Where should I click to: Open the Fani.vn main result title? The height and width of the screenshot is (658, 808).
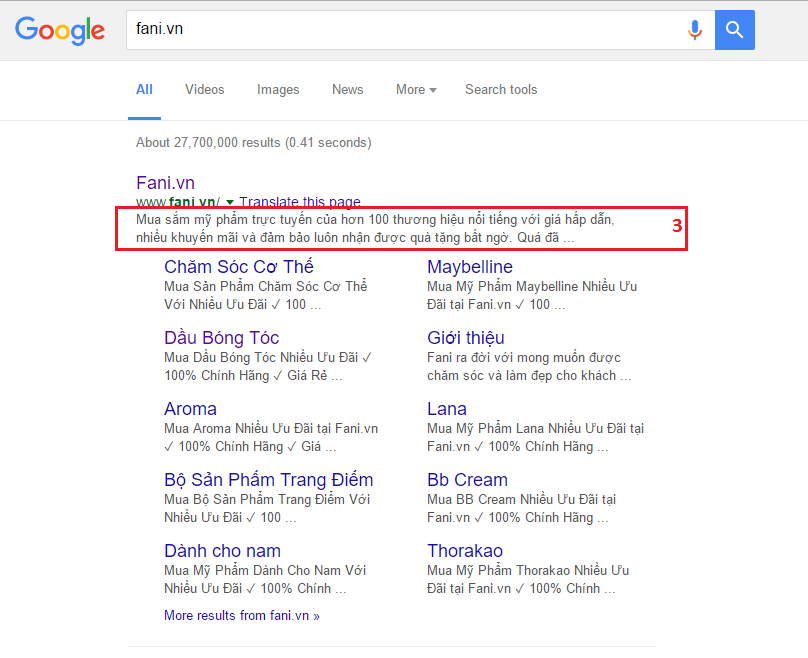point(165,183)
